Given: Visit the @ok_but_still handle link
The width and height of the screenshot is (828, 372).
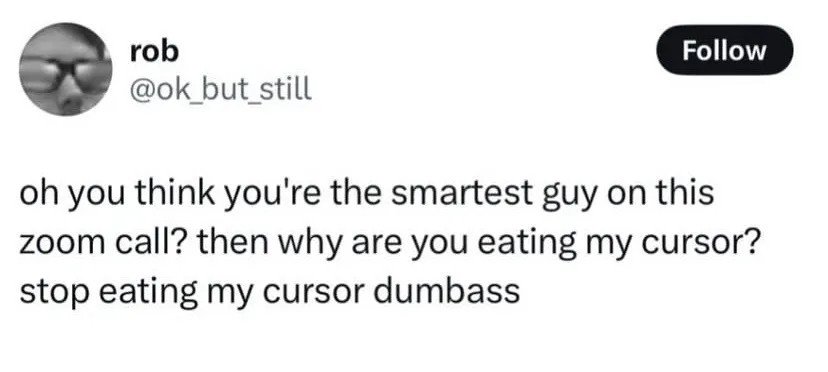Looking at the screenshot, I should pos(220,89).
